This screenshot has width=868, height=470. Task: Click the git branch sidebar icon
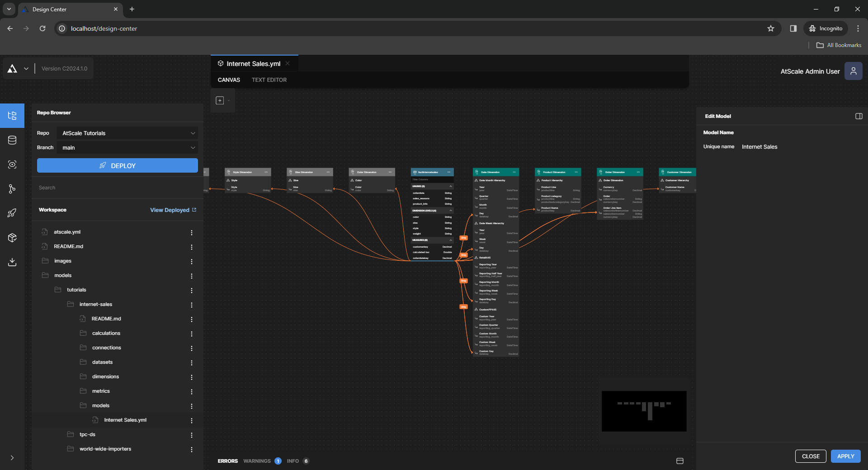(12, 189)
